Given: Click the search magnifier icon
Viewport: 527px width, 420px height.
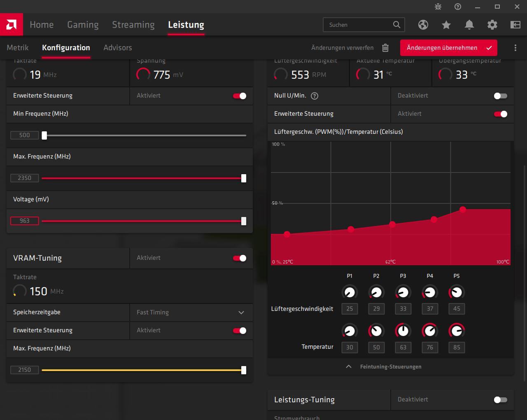Looking at the screenshot, I should (x=396, y=25).
